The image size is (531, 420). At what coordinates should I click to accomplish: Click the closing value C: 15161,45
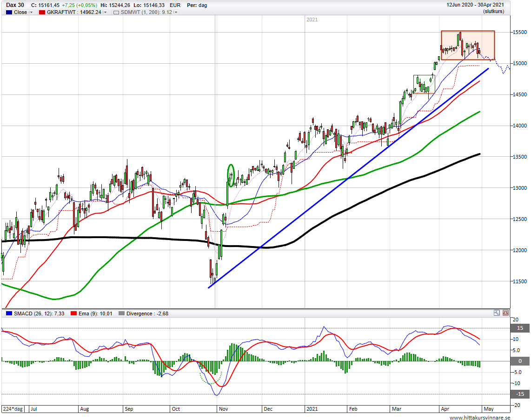point(45,6)
